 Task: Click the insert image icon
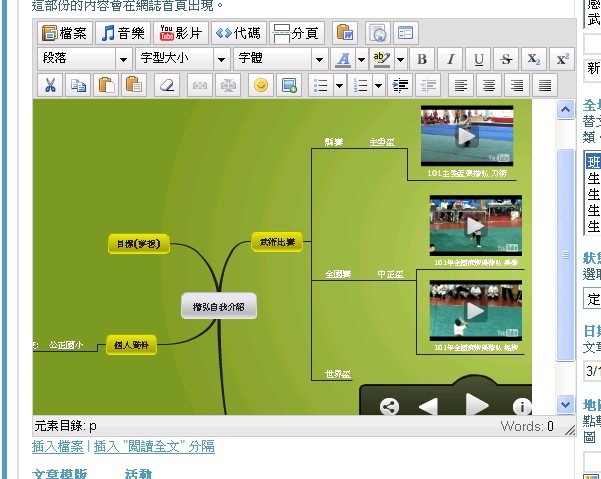tap(289, 85)
